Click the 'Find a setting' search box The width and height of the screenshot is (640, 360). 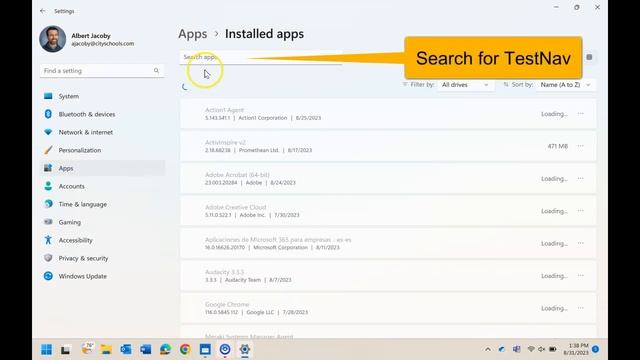[x=102, y=71]
